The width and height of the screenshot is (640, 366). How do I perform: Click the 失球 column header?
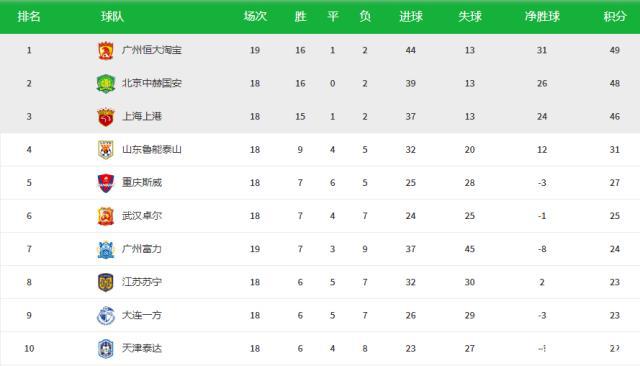[x=470, y=16]
